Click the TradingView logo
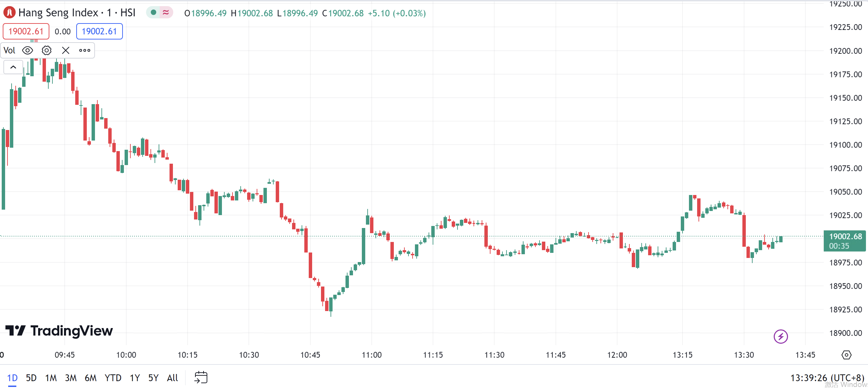Screen dimensions: 868x390 click(x=59, y=330)
